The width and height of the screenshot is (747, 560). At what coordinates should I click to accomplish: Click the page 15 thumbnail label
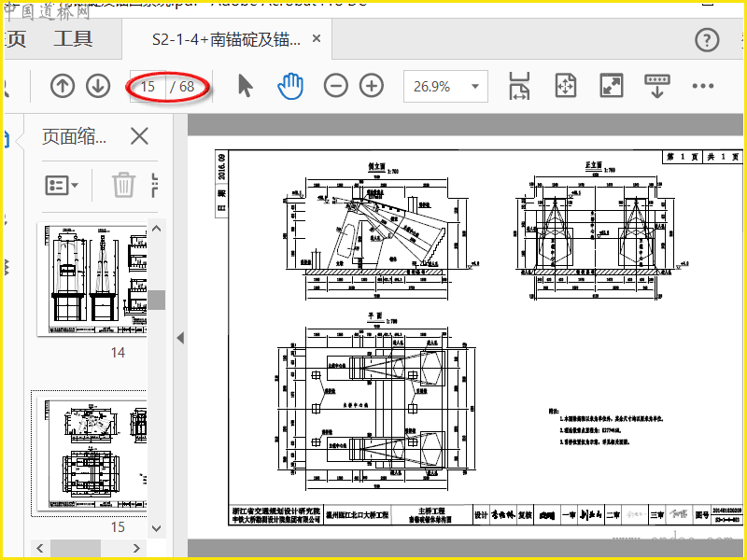click(118, 527)
